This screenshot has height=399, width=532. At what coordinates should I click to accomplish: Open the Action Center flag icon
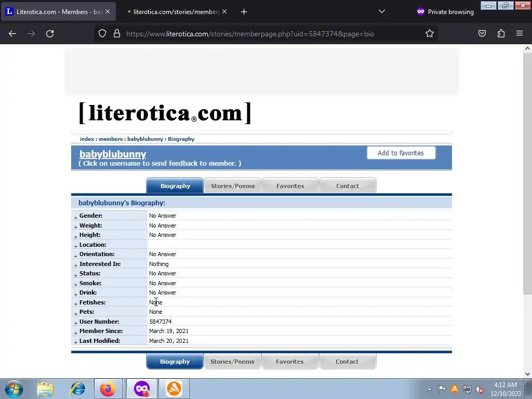pyautogui.click(x=442, y=389)
